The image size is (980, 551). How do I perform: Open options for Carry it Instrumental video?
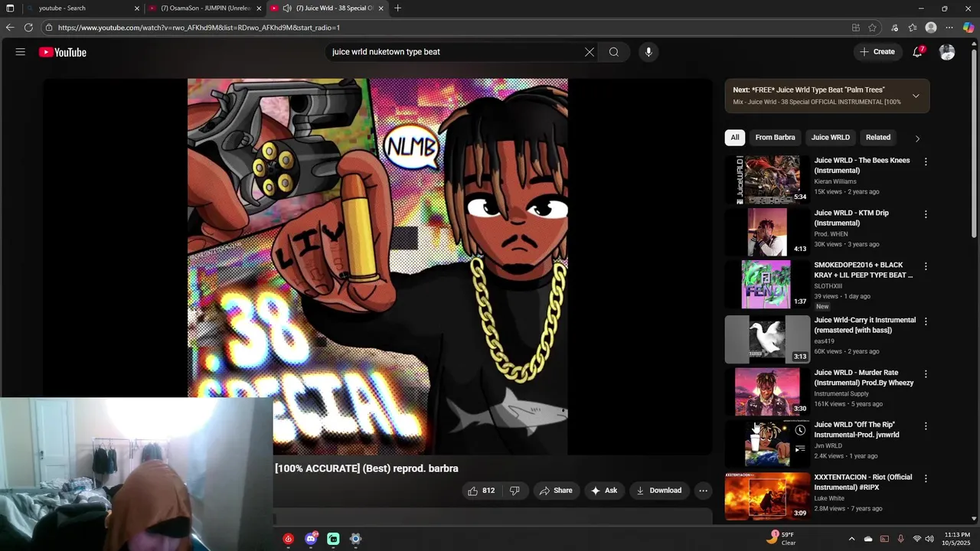[x=926, y=321]
